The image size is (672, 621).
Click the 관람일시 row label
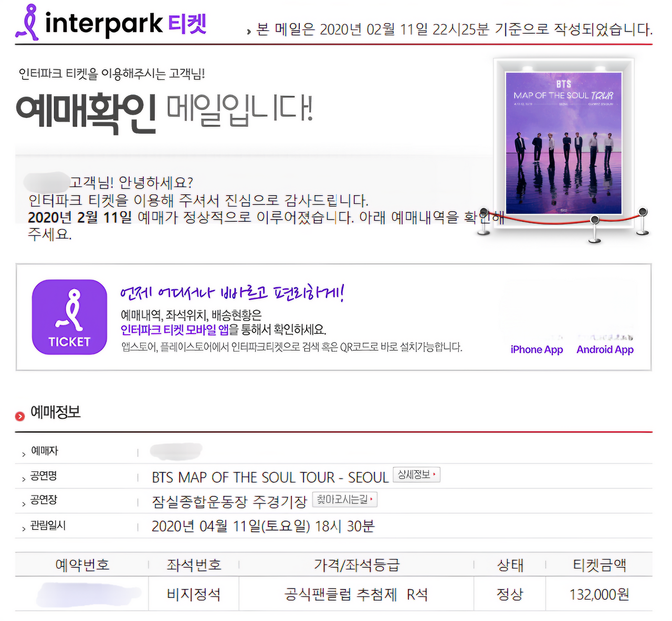click(x=48, y=525)
